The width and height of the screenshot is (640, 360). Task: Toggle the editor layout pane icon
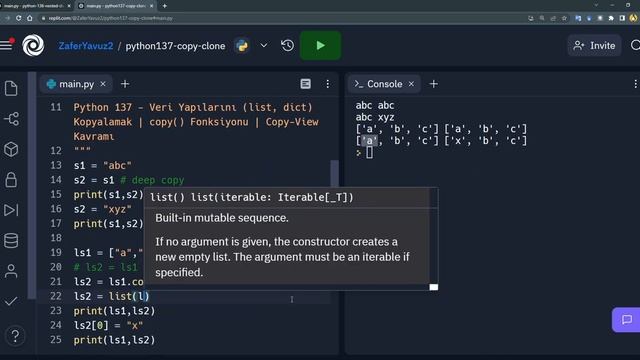tap(305, 84)
